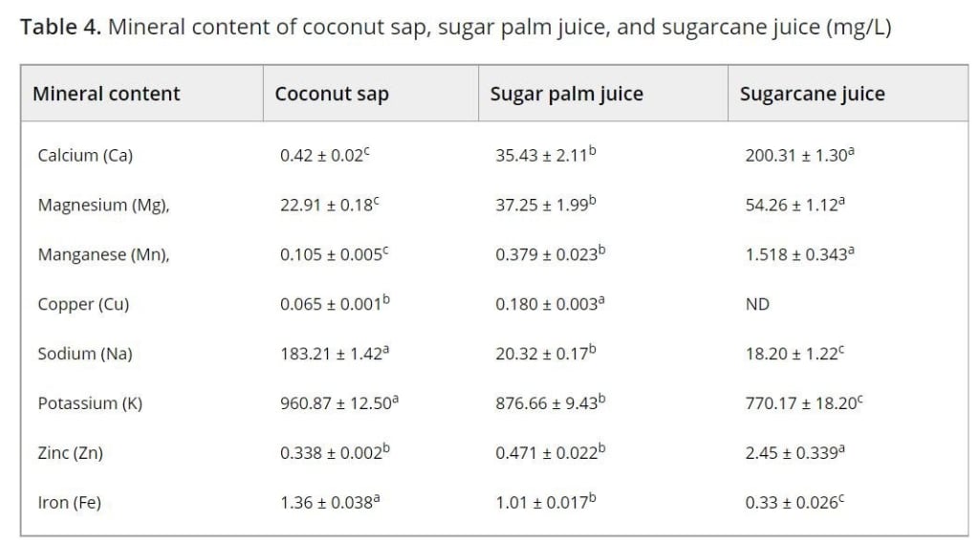Click the 960.87 ± 12.50 potassium value
The width and height of the screenshot is (980, 543).
click(x=338, y=403)
